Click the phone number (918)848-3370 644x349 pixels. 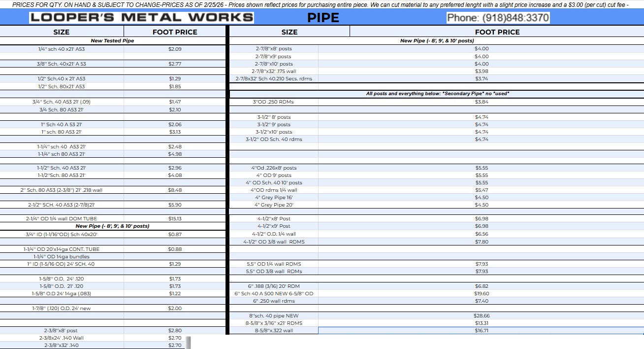click(x=497, y=18)
